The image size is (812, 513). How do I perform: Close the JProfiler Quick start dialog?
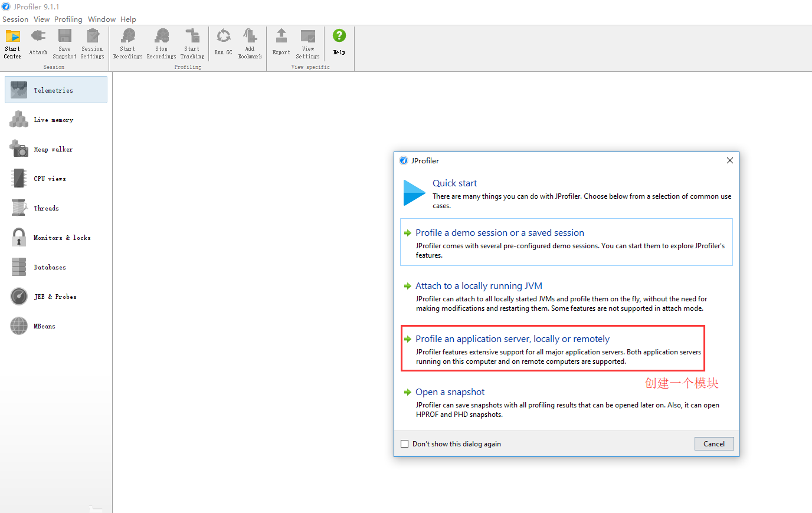pos(730,160)
